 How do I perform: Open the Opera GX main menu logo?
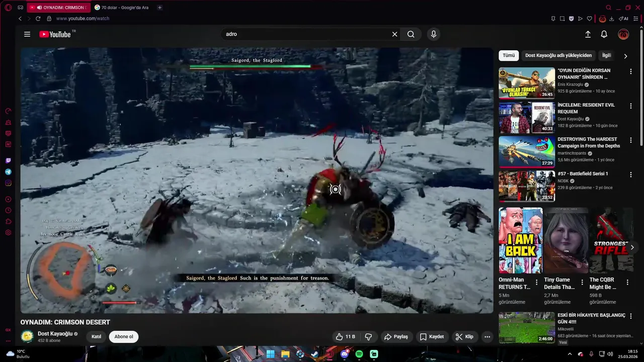coord(8,8)
